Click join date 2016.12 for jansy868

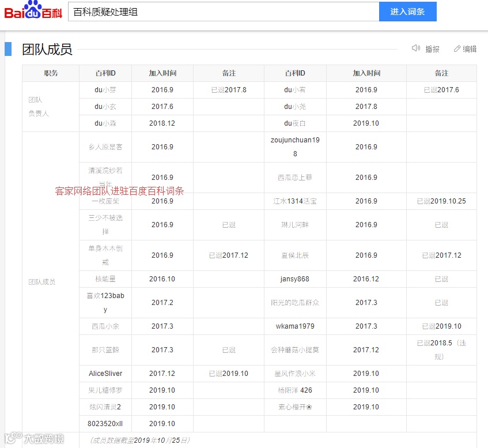pyautogui.click(x=366, y=279)
